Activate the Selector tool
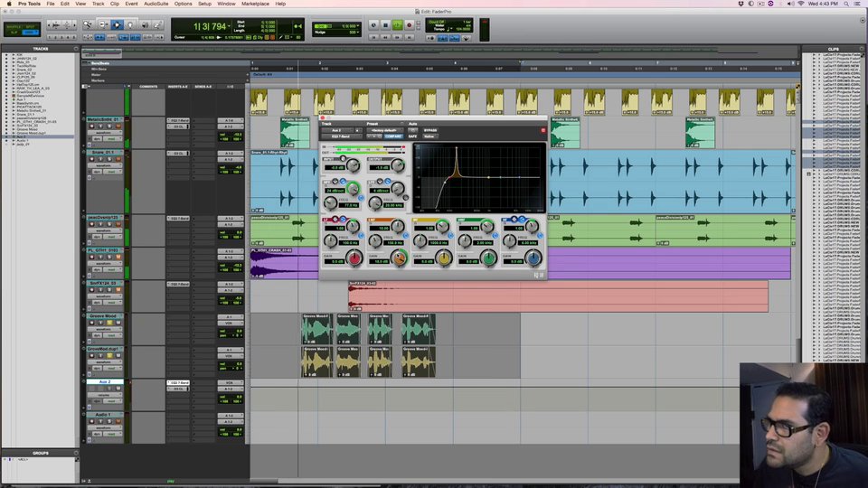The width and height of the screenshot is (868, 488). (x=117, y=25)
